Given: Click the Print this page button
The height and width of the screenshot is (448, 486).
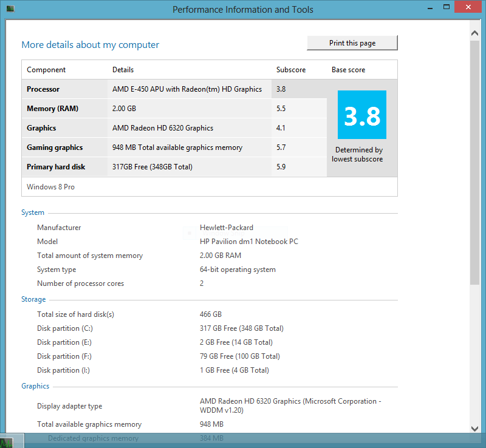Looking at the screenshot, I should point(352,42).
